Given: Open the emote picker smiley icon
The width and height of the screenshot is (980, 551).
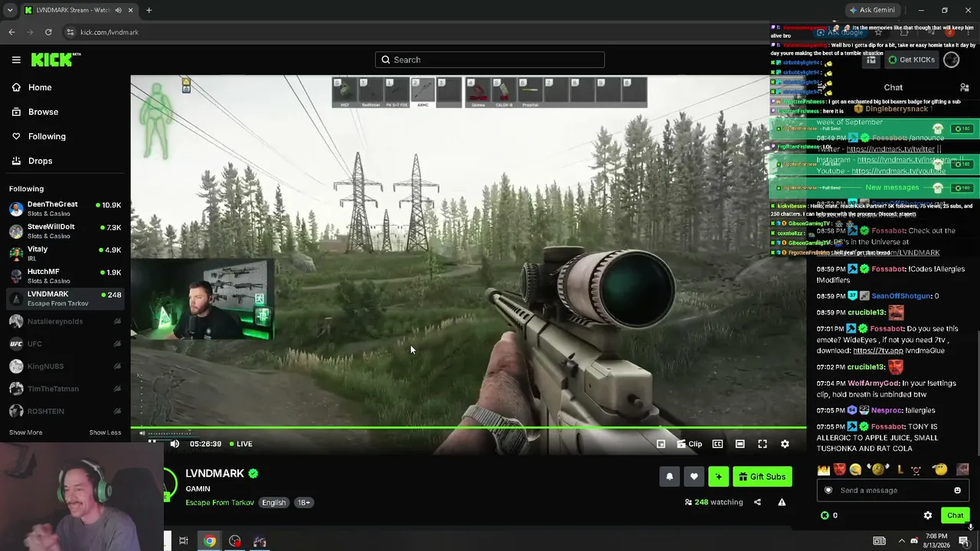Looking at the screenshot, I should coord(957,491).
